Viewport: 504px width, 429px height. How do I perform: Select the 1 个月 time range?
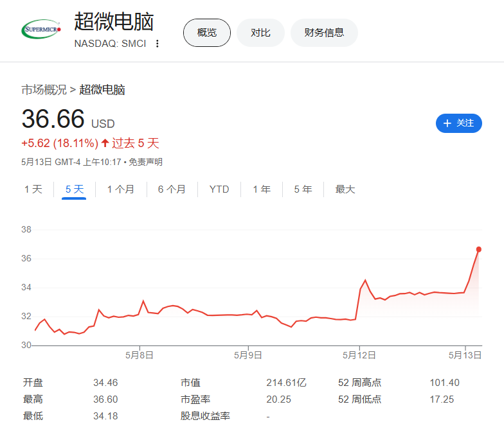click(121, 189)
